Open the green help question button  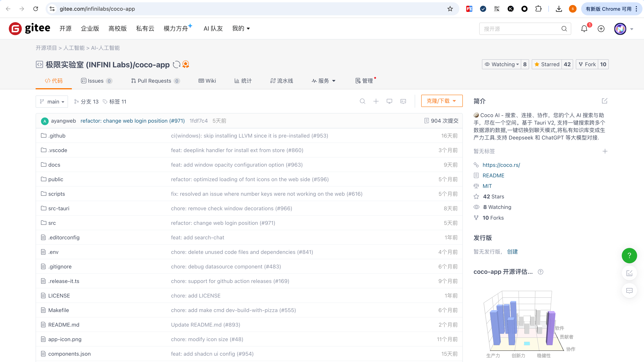coord(629,255)
